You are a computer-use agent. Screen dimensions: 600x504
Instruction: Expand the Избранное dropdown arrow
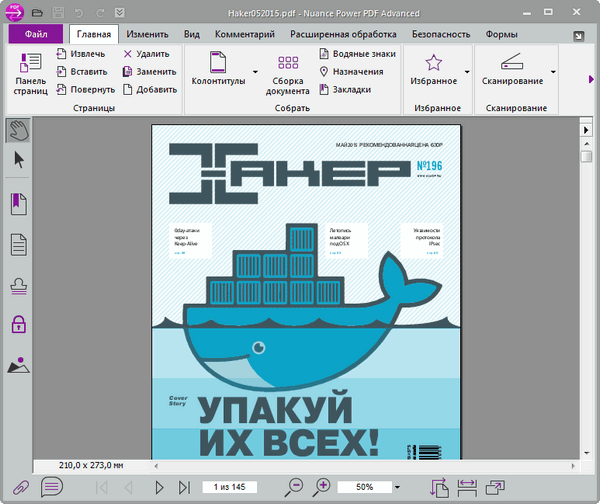click(x=467, y=72)
